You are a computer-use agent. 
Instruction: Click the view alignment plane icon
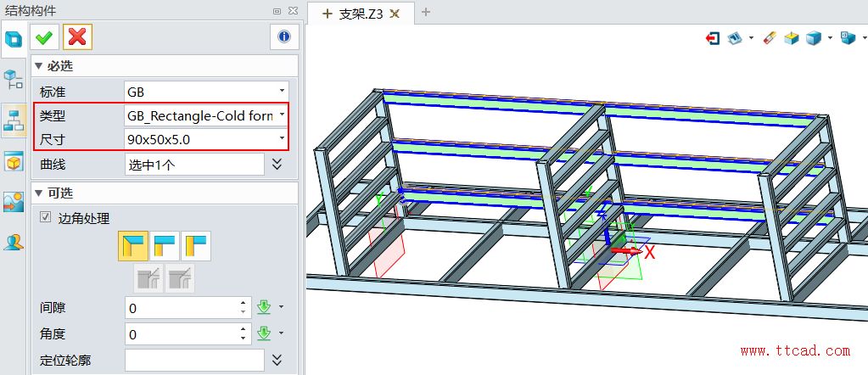[735, 37]
